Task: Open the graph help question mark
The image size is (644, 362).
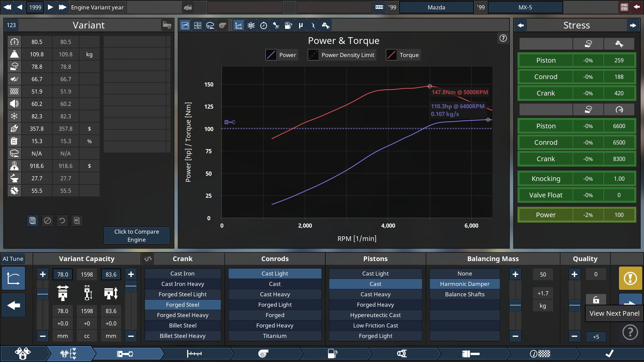Action: 503,38
